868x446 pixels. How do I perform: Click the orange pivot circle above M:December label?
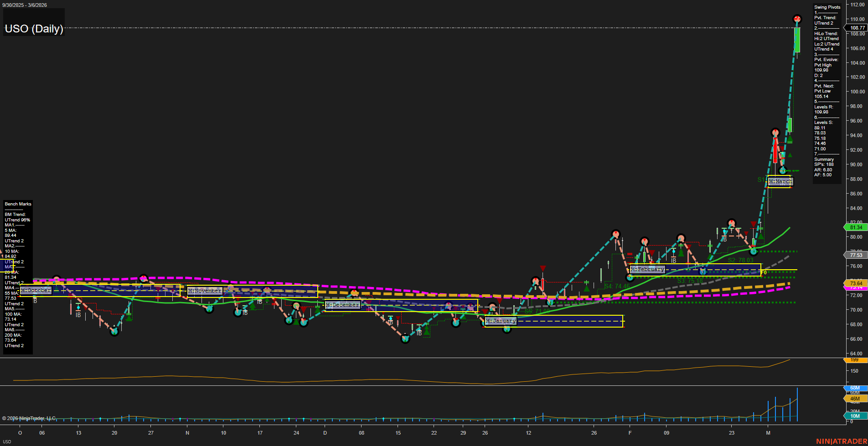pyautogui.click(x=355, y=293)
